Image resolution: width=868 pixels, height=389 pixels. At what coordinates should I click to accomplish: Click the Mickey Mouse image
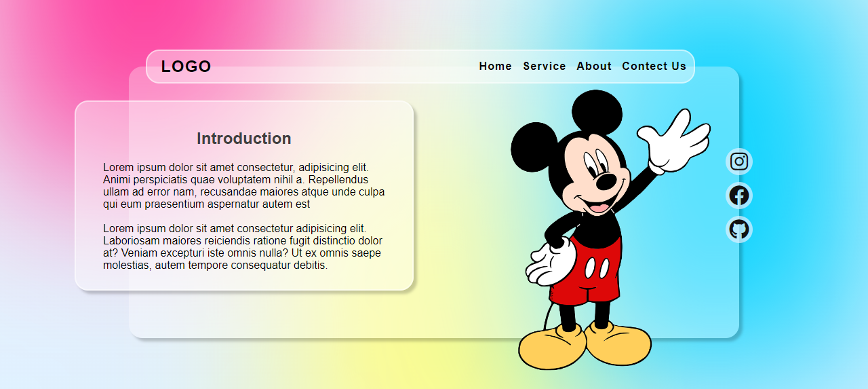pos(610,229)
